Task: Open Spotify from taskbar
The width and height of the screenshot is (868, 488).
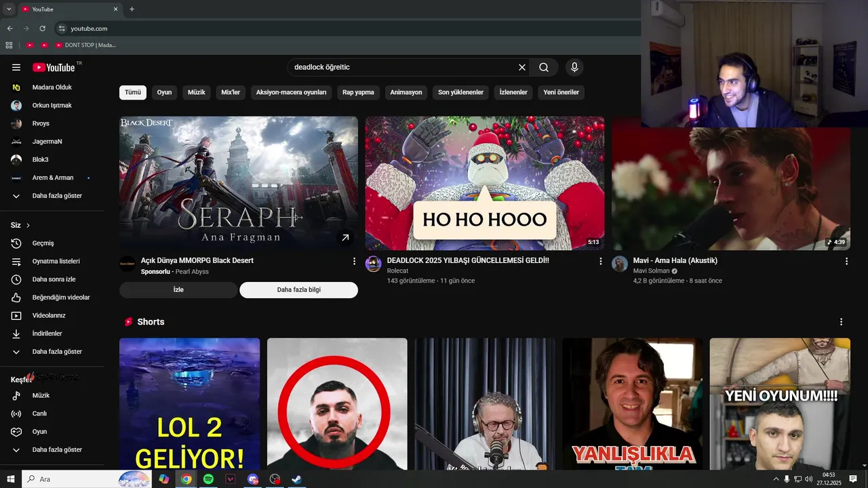Action: (x=208, y=479)
